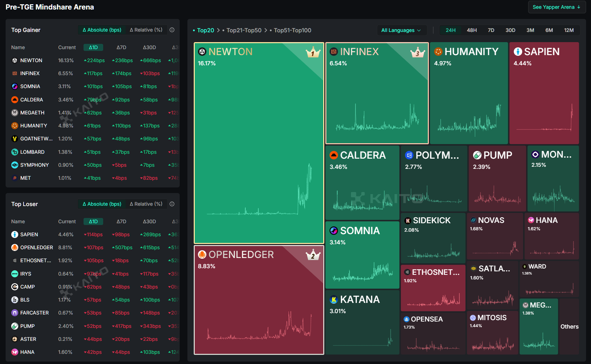
Task: Click ETHOSNET row name in Top Loser
Action: 36,260
